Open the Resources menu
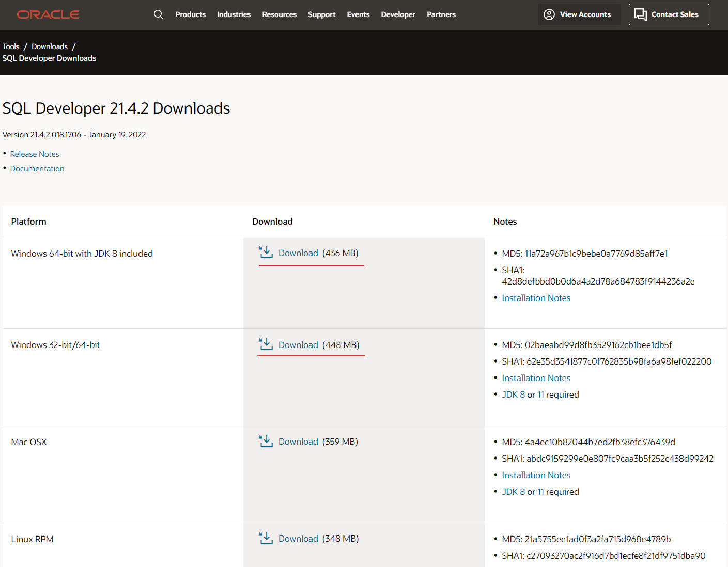 279,14
